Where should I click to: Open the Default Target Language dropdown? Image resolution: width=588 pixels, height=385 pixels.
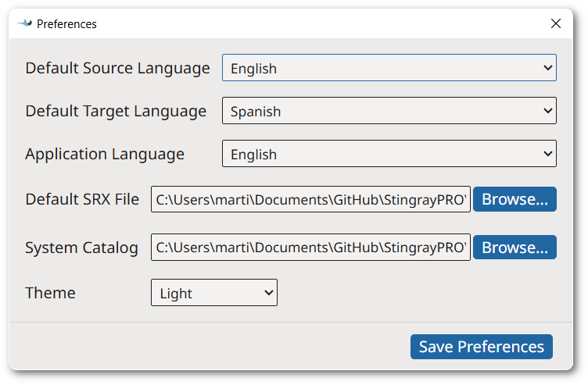[389, 111]
